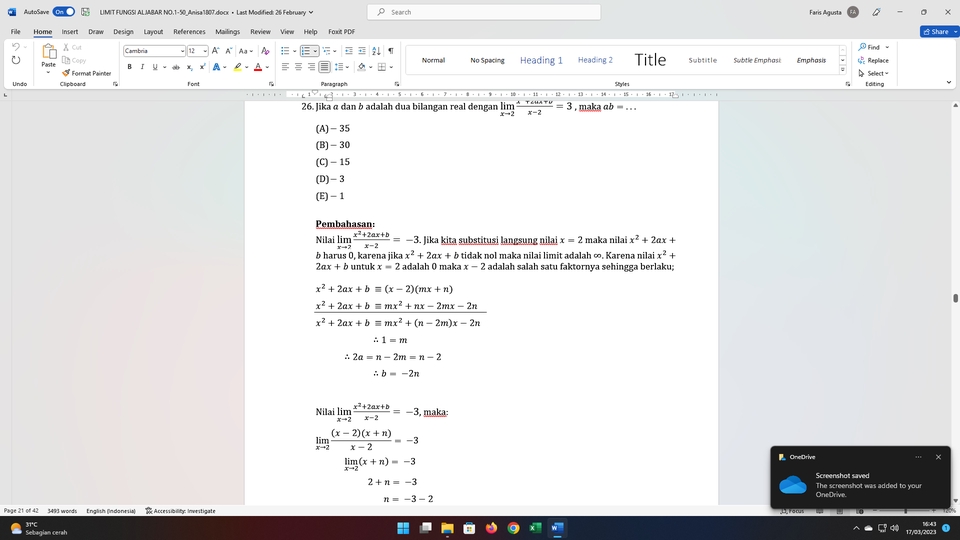
Task: Click the Find magnifier icon
Action: [x=862, y=47]
